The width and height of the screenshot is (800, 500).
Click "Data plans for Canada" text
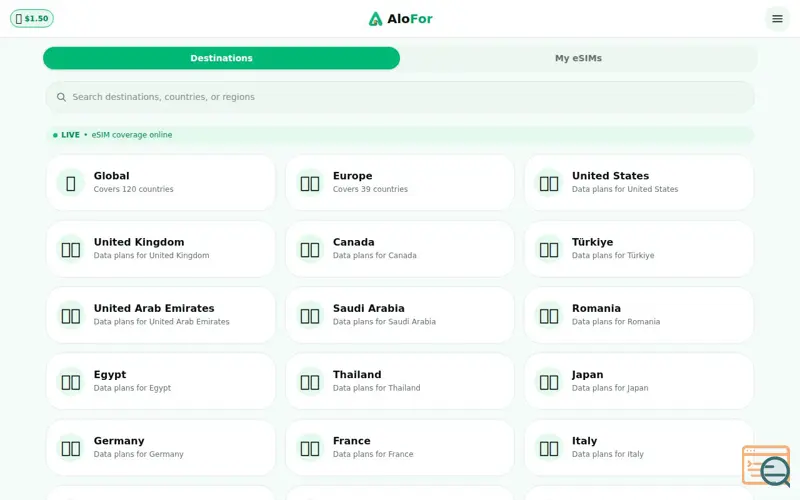tap(374, 256)
